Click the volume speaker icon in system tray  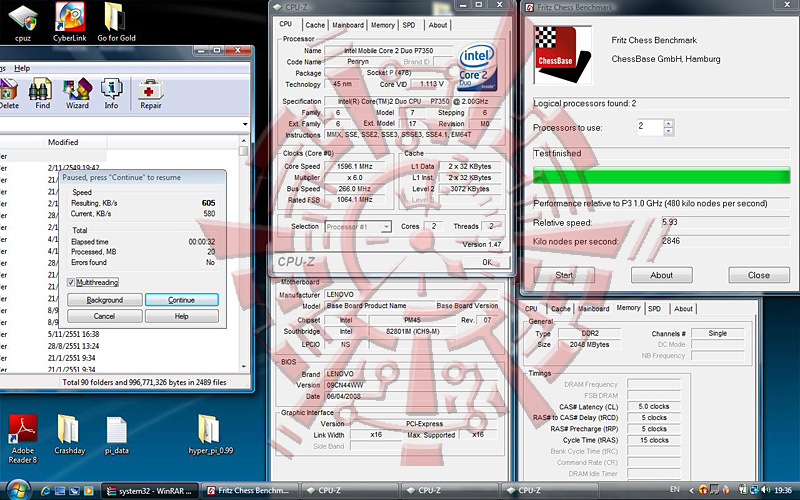coord(765,490)
